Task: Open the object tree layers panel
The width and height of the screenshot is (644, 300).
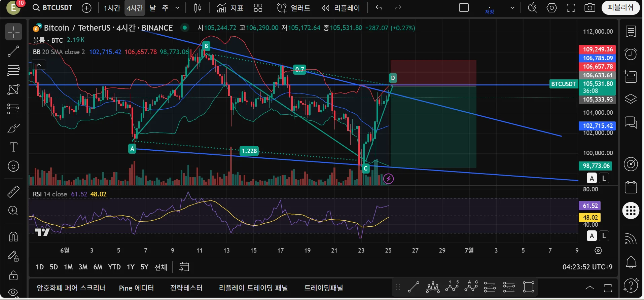Action: 631,99
